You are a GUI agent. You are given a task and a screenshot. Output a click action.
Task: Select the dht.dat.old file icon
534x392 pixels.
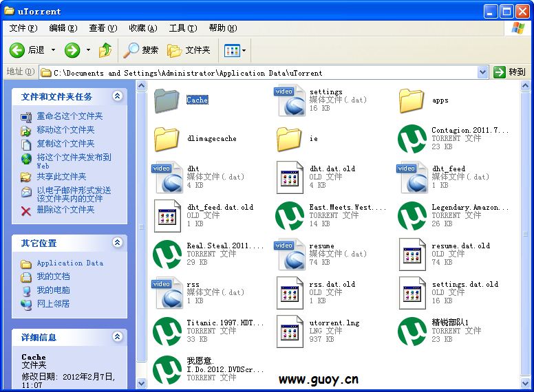pos(290,177)
